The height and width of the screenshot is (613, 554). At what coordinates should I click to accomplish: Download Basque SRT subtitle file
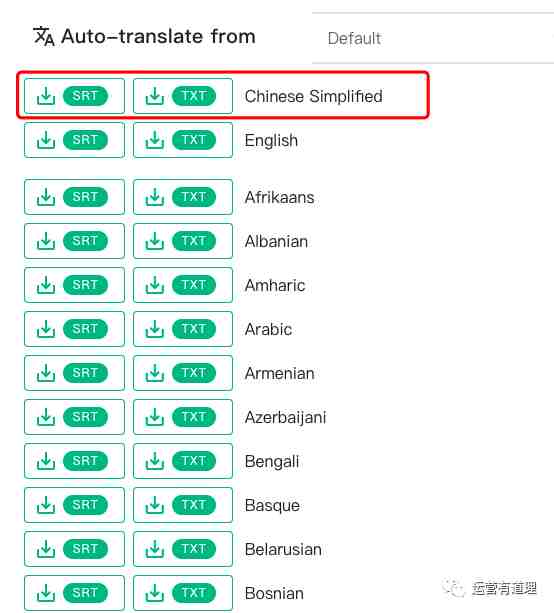click(x=74, y=505)
